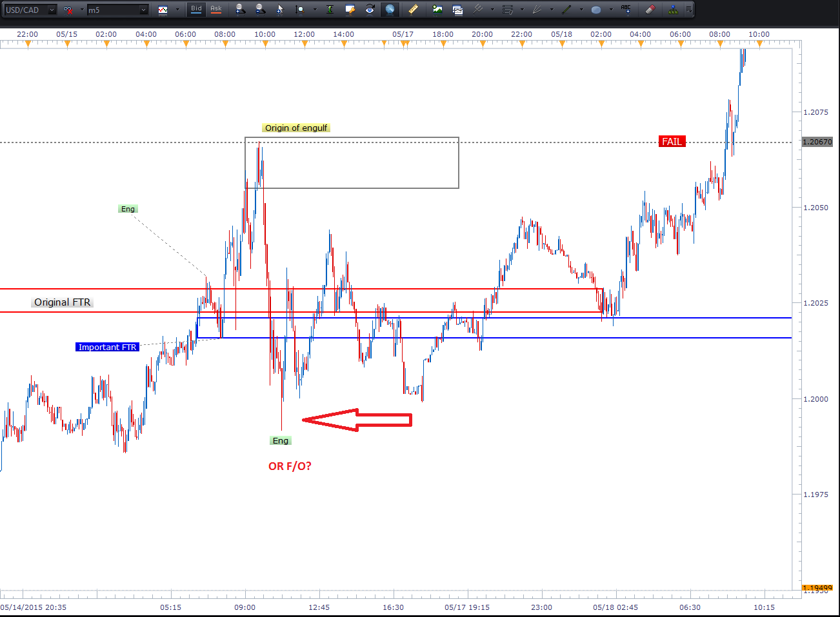Click the red FAIL label

click(672, 141)
